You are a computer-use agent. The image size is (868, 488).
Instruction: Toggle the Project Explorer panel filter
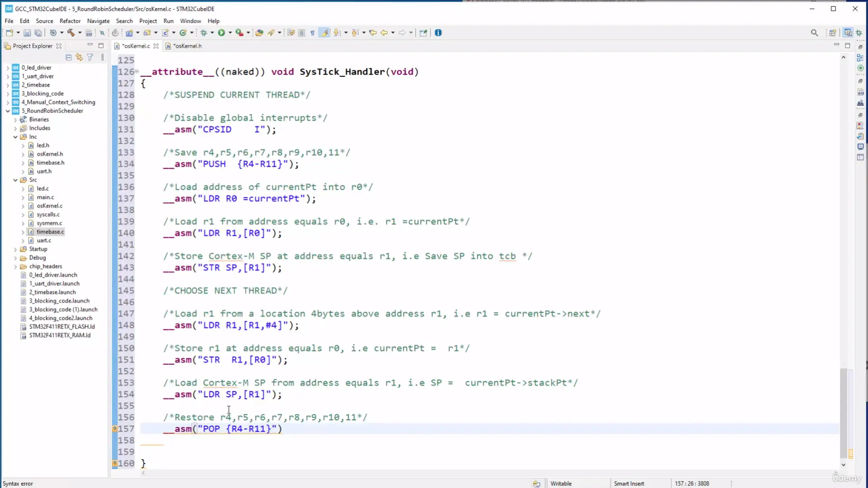point(90,56)
